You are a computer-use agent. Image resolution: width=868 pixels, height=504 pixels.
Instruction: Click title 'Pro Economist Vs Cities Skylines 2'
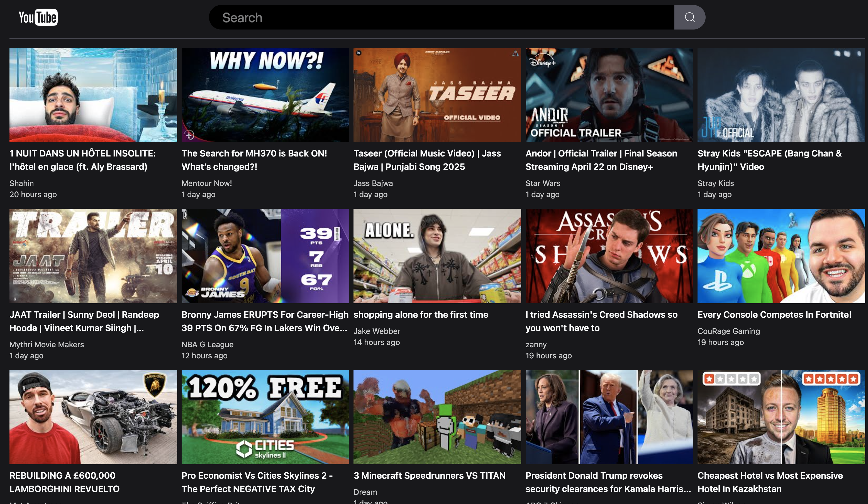point(257,482)
